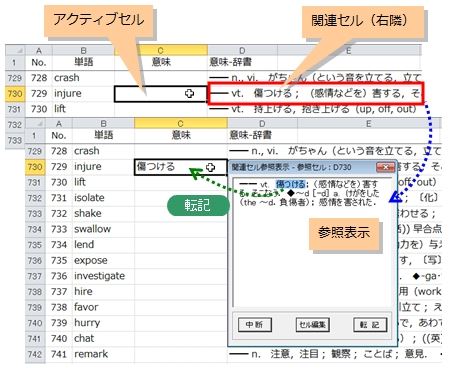Select column D header in the lower sheet

tap(262, 124)
